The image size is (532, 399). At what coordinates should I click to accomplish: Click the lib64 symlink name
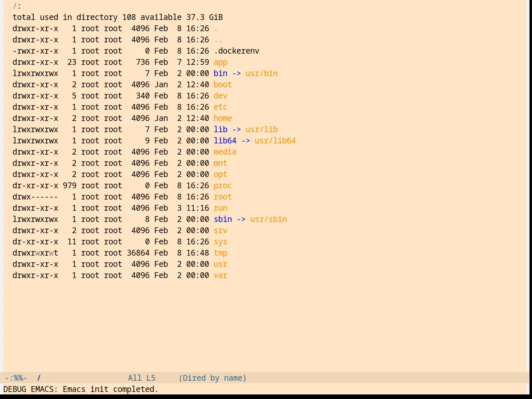[225, 141]
